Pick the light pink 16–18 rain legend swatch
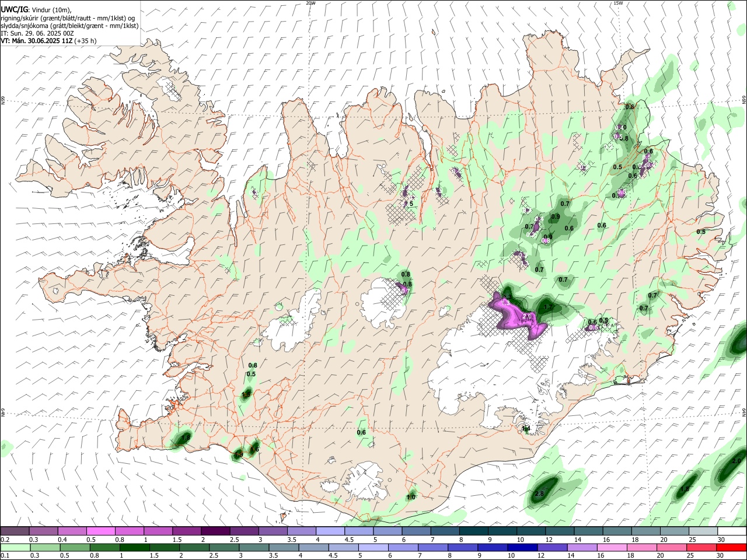Viewport: 747px width, 560px height. click(x=612, y=548)
